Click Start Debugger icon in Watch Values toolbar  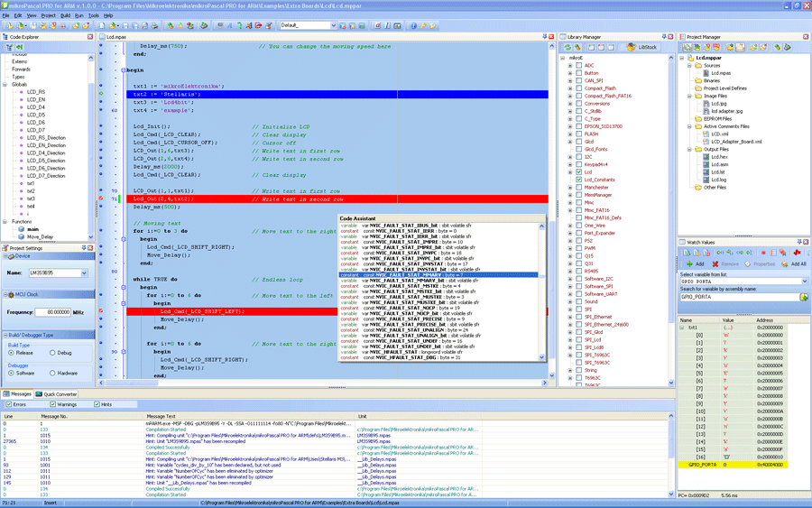point(687,253)
